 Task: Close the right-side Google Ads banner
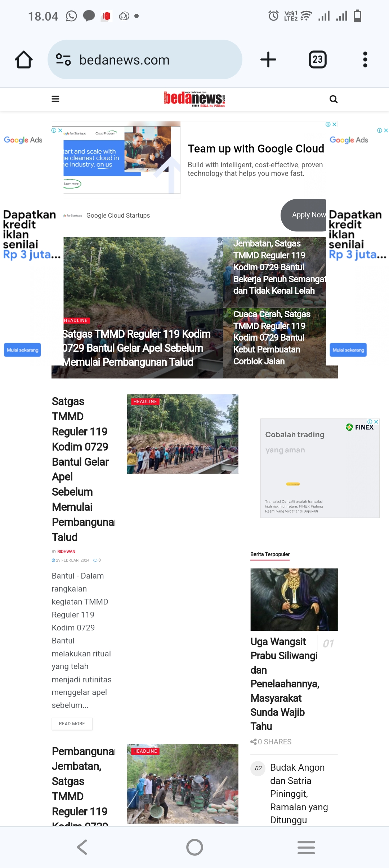point(386,130)
